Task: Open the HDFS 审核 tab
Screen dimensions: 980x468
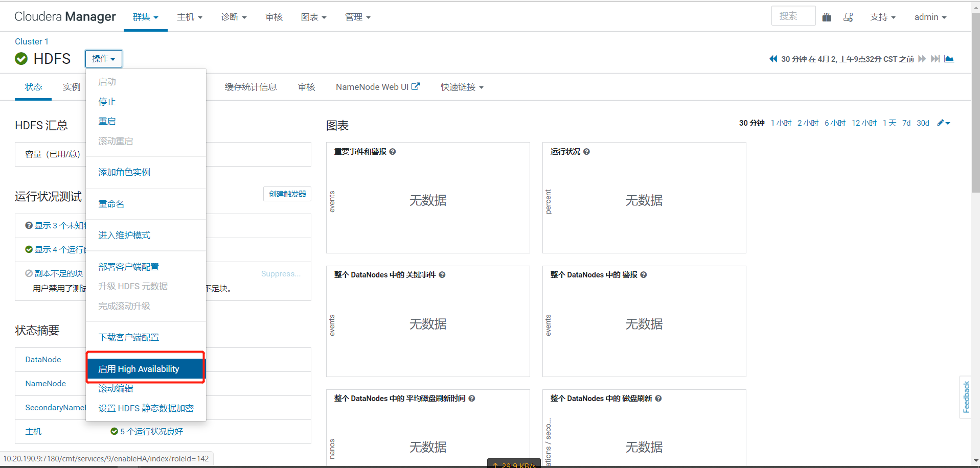Action: click(x=306, y=87)
